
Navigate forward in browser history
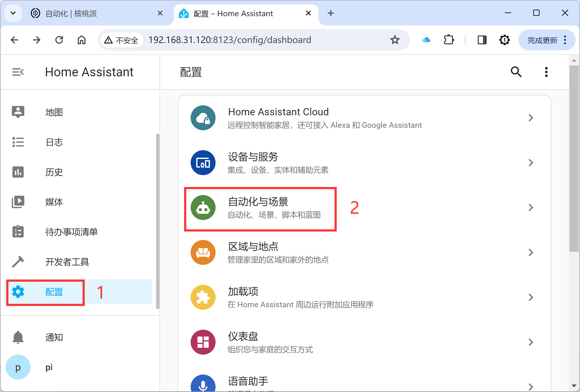click(37, 40)
